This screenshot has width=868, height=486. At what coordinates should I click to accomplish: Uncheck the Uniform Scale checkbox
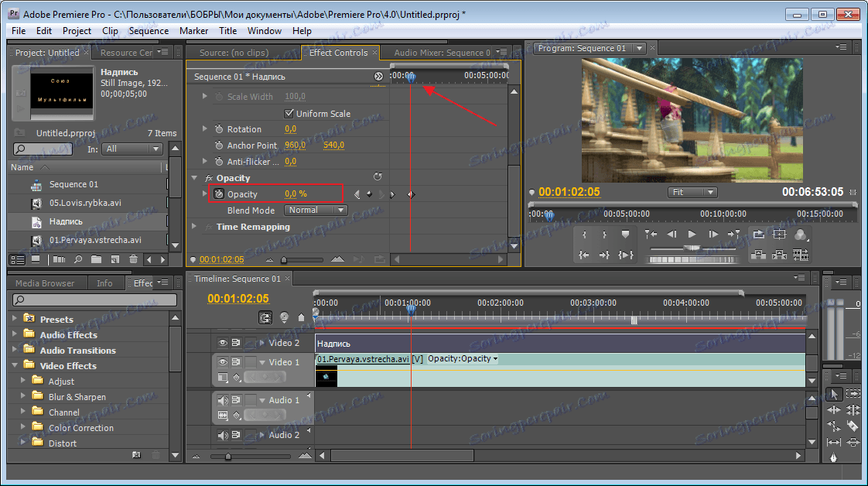pyautogui.click(x=289, y=114)
